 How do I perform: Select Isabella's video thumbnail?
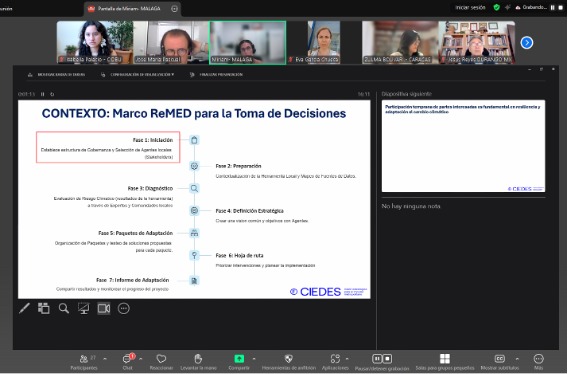click(x=95, y=42)
